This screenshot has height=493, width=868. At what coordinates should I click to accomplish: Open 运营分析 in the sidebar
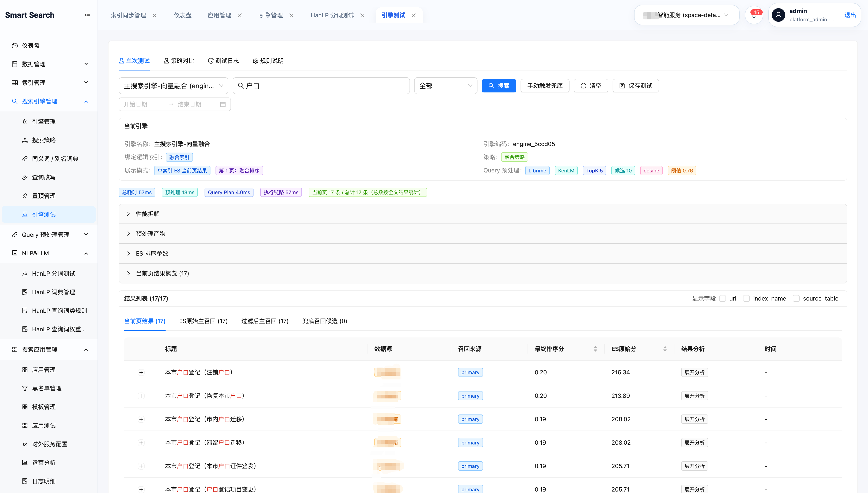[x=49, y=463]
